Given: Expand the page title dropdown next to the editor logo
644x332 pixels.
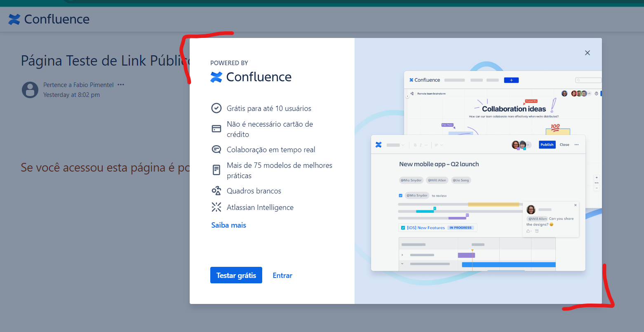Looking at the screenshot, I should pyautogui.click(x=402, y=145).
